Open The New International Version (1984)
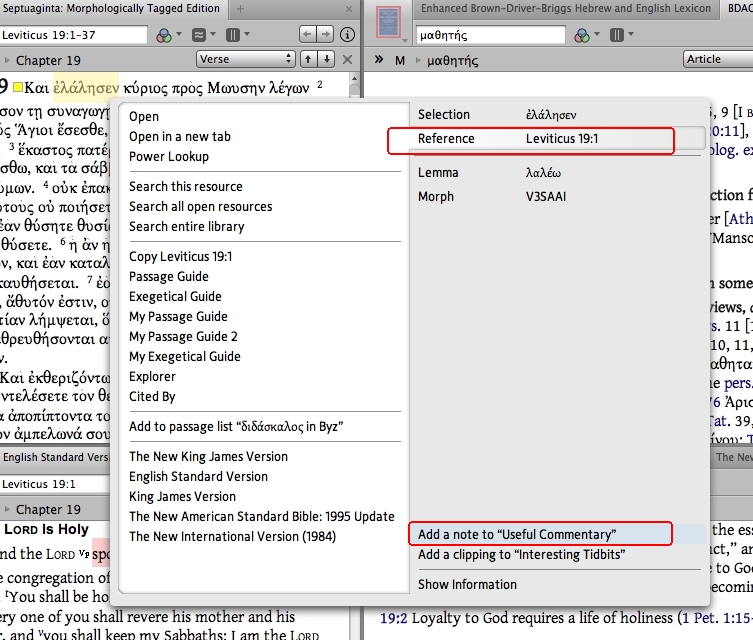This screenshot has width=753, height=640. 232,537
